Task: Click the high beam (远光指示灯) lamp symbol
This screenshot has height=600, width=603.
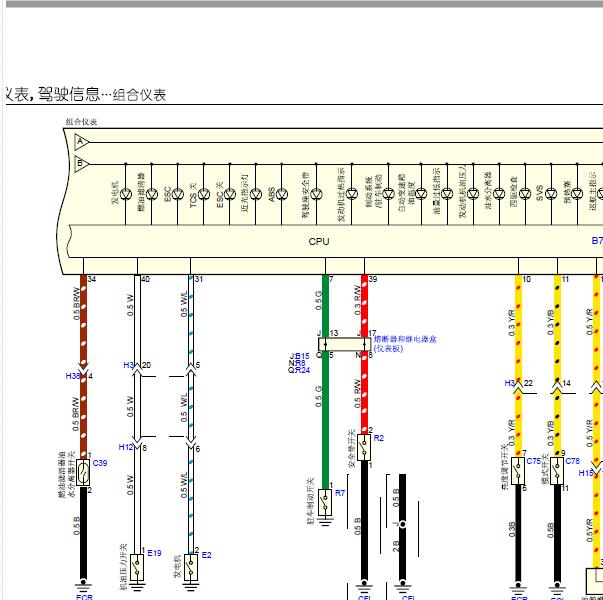Action: (x=256, y=194)
